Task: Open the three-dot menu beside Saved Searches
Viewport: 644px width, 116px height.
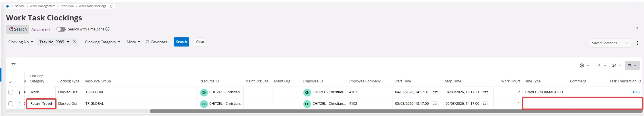Action: (x=637, y=43)
